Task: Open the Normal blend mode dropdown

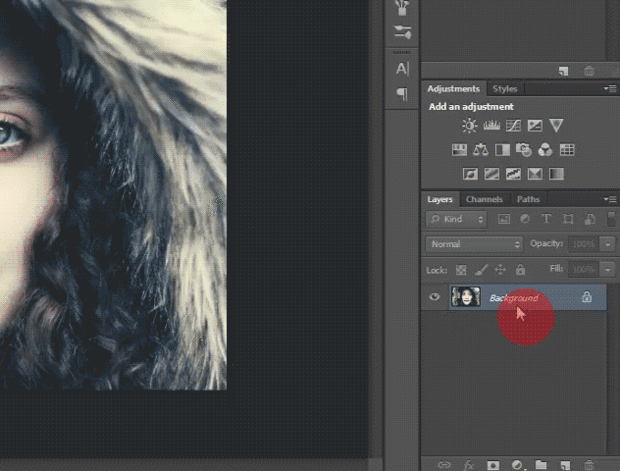Action: coord(474,244)
